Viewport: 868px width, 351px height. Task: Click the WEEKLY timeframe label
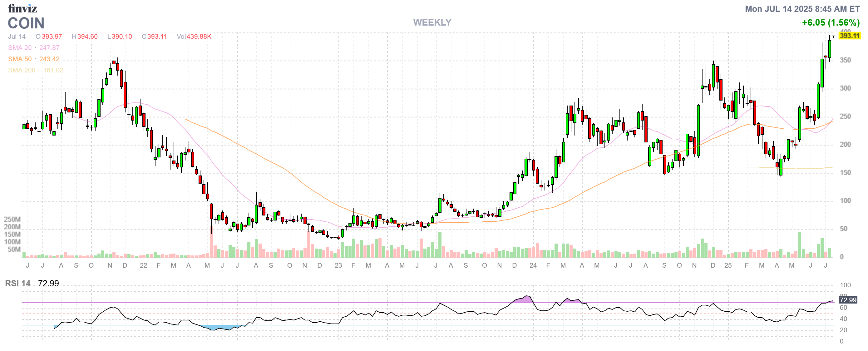432,22
